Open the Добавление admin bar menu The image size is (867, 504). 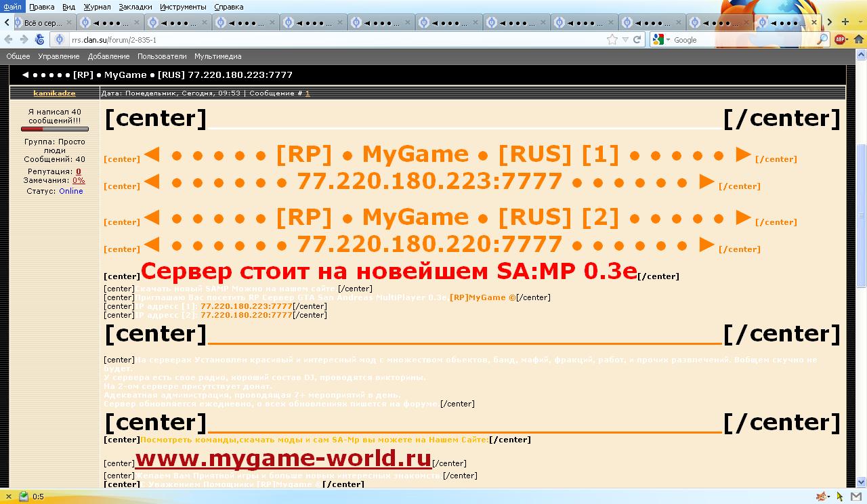click(x=108, y=56)
